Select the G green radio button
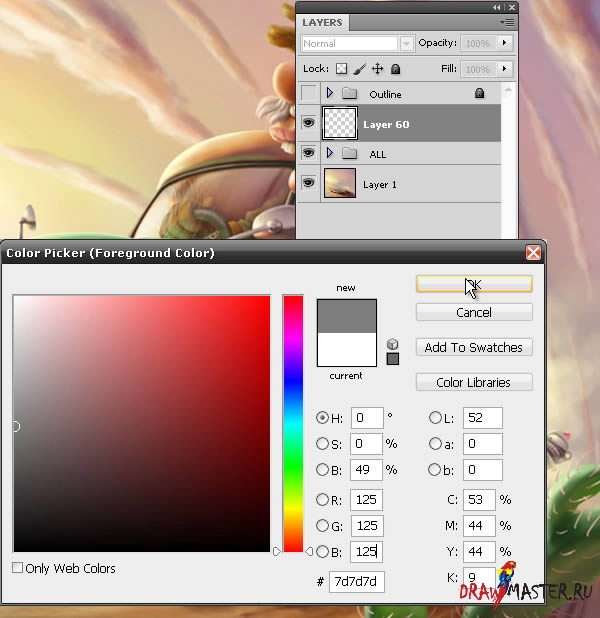600x618 pixels. (x=322, y=525)
